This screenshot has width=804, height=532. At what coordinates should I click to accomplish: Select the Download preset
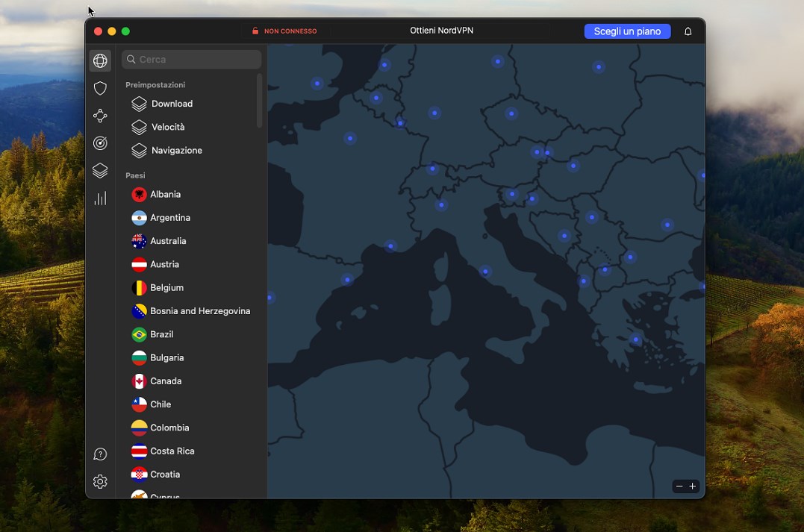click(x=172, y=104)
